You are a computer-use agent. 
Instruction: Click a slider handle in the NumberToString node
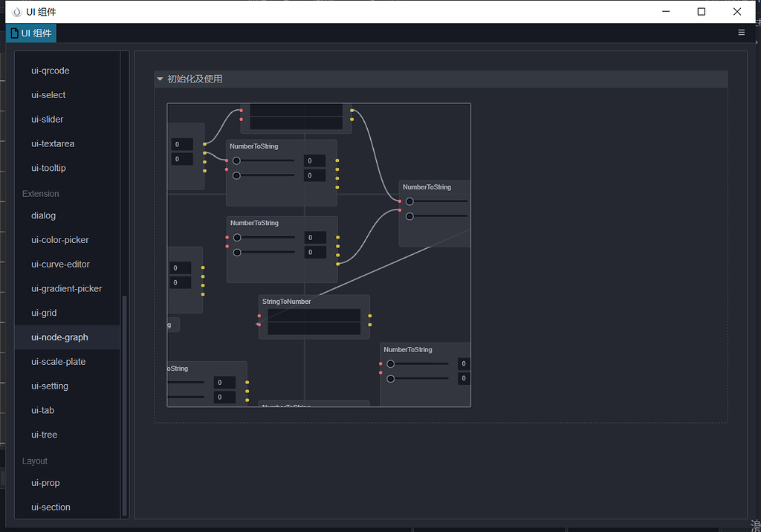point(236,160)
